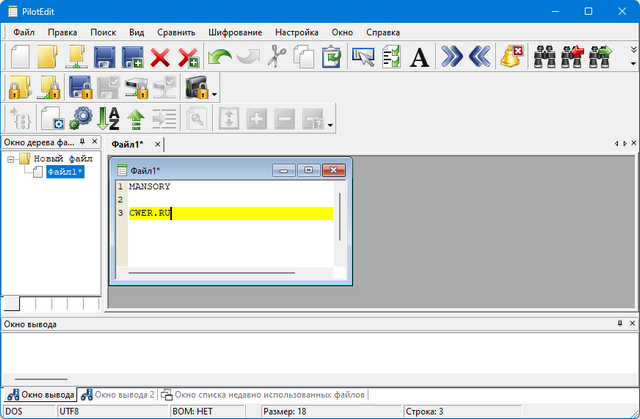Click the blue and green gears icon

[x=81, y=118]
